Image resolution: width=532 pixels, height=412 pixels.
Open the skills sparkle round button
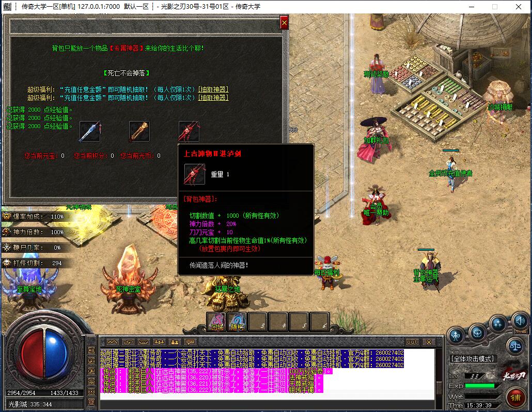(498, 324)
